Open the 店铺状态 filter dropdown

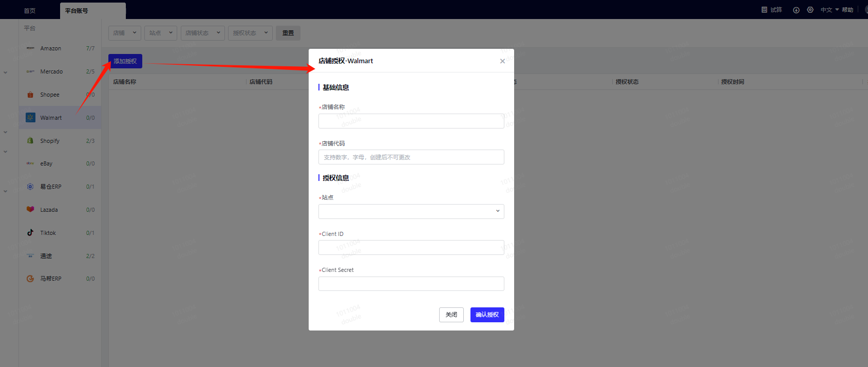(x=202, y=33)
